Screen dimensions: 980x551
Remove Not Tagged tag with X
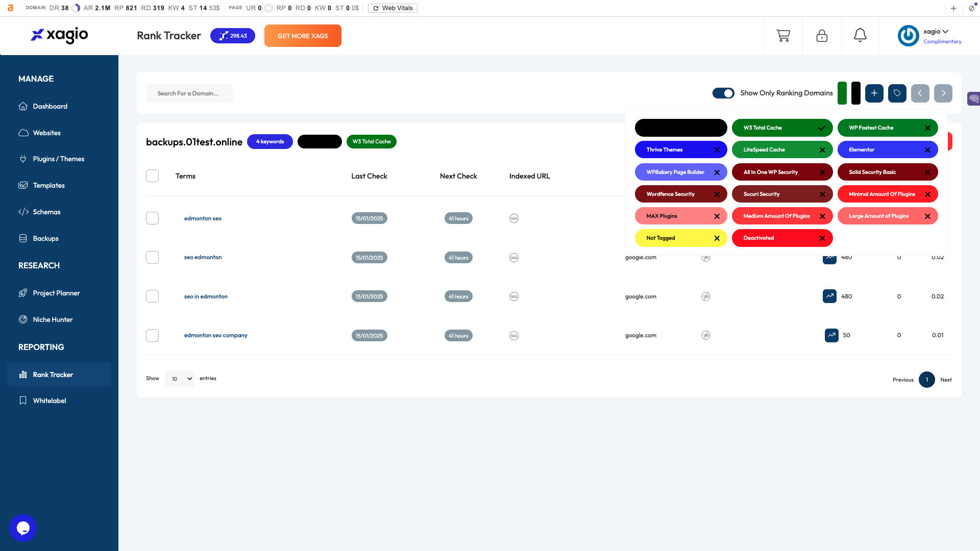click(717, 238)
